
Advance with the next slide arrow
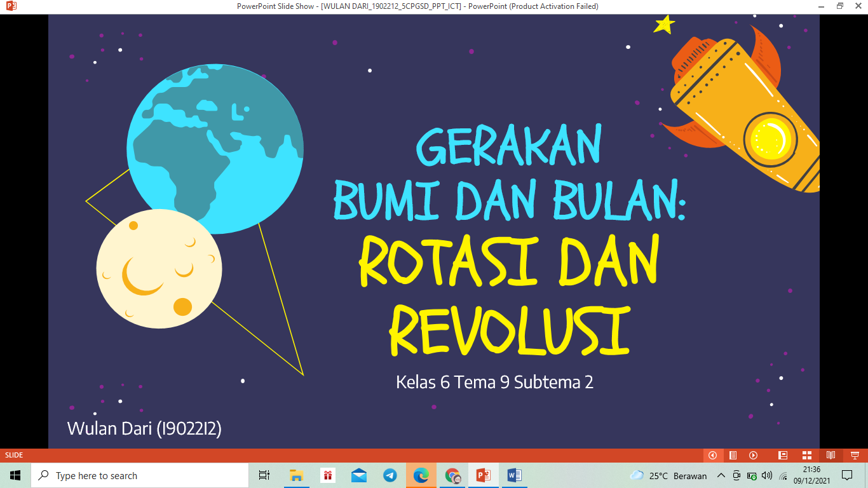point(753,455)
